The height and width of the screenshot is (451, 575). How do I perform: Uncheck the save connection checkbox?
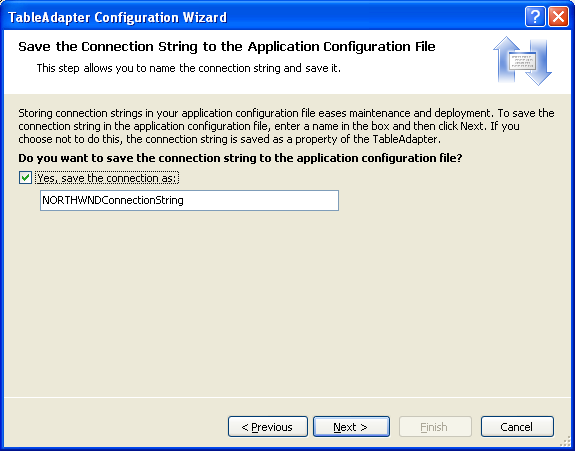25,178
